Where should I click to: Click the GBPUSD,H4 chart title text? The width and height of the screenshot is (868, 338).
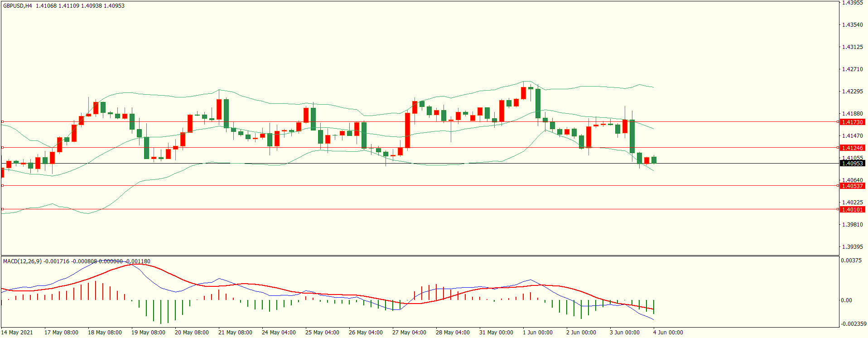click(x=18, y=6)
